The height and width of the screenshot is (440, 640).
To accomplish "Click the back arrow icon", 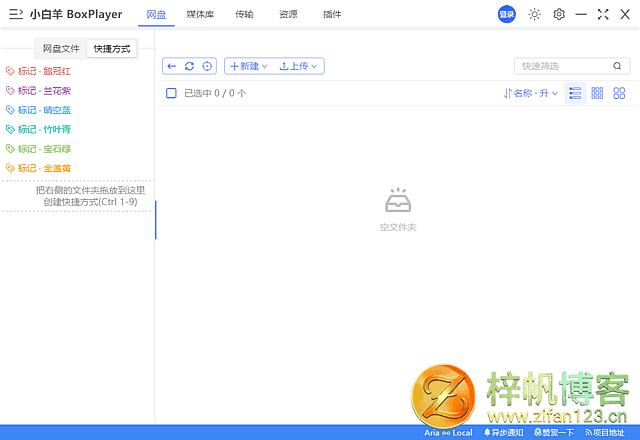I will (x=172, y=66).
